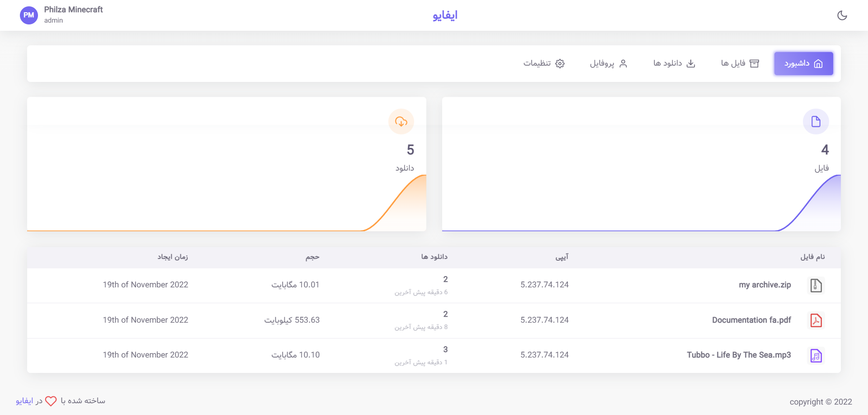
Task: Open Tubbo - Life By The Sea.mp3
Action: [x=739, y=355]
